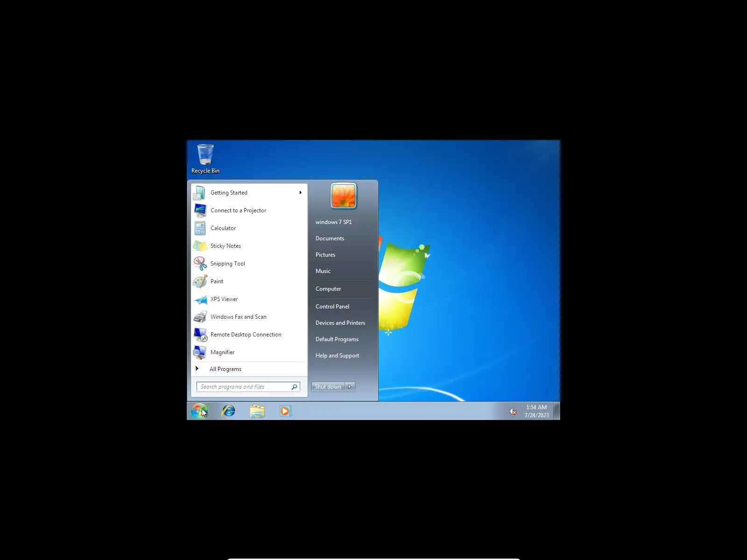Viewport: 747px width, 560px height.
Task: Click the muted volume tray icon
Action: tap(513, 411)
